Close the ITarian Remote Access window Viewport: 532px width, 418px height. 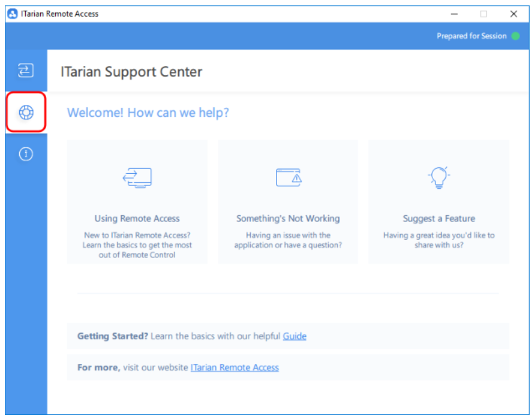click(513, 14)
